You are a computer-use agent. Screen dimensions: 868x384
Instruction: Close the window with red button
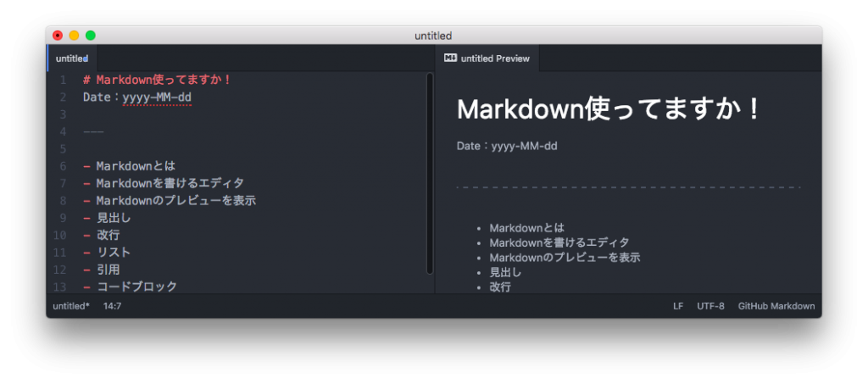tap(58, 36)
